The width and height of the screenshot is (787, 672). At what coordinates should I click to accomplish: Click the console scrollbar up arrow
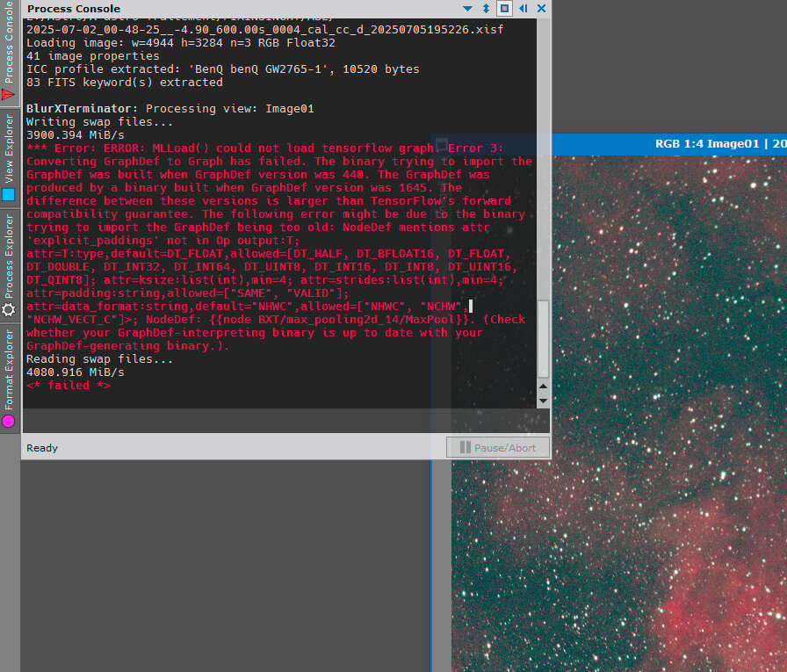coord(543,387)
